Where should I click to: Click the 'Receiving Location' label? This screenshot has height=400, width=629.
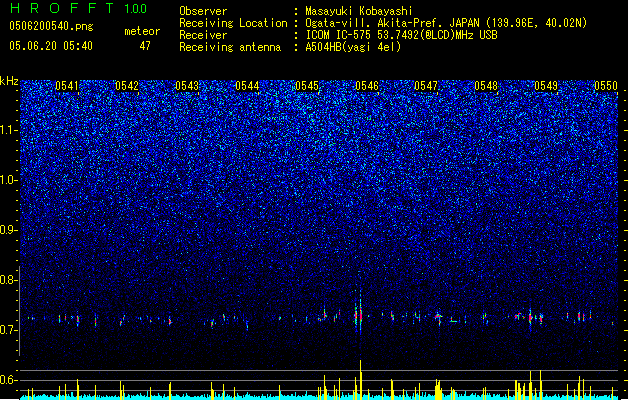coord(233,23)
